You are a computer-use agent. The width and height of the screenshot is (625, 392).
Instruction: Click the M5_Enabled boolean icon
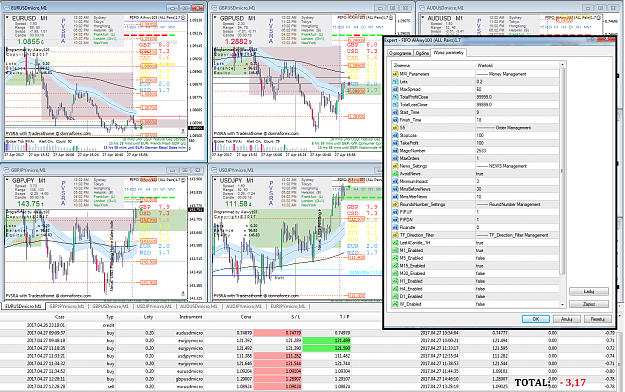point(395,258)
